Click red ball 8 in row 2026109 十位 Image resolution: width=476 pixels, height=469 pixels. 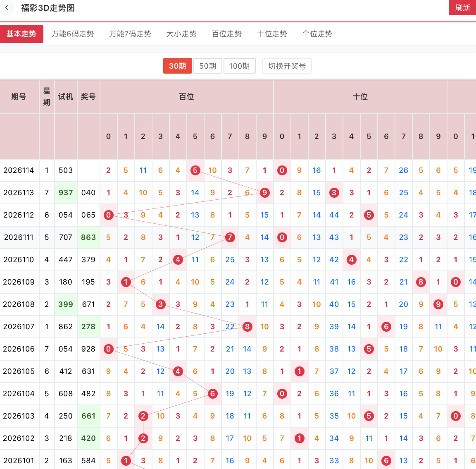pos(421,282)
